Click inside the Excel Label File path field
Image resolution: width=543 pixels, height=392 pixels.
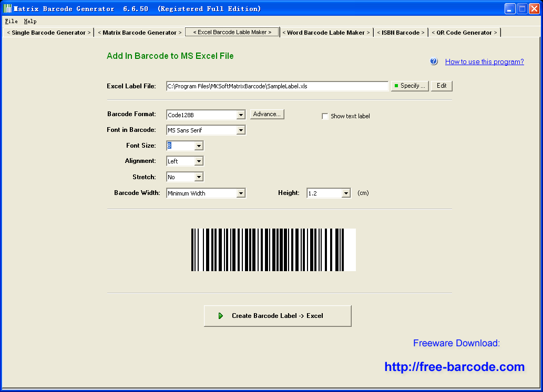point(273,86)
